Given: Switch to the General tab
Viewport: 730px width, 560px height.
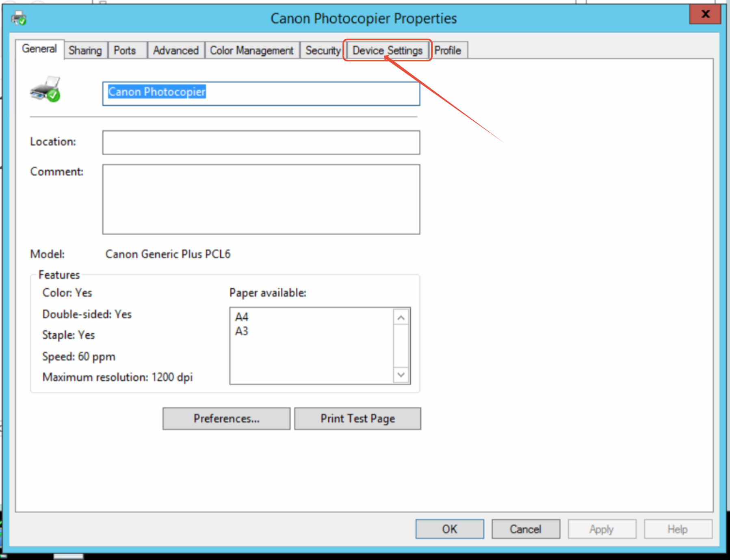Looking at the screenshot, I should click(39, 49).
